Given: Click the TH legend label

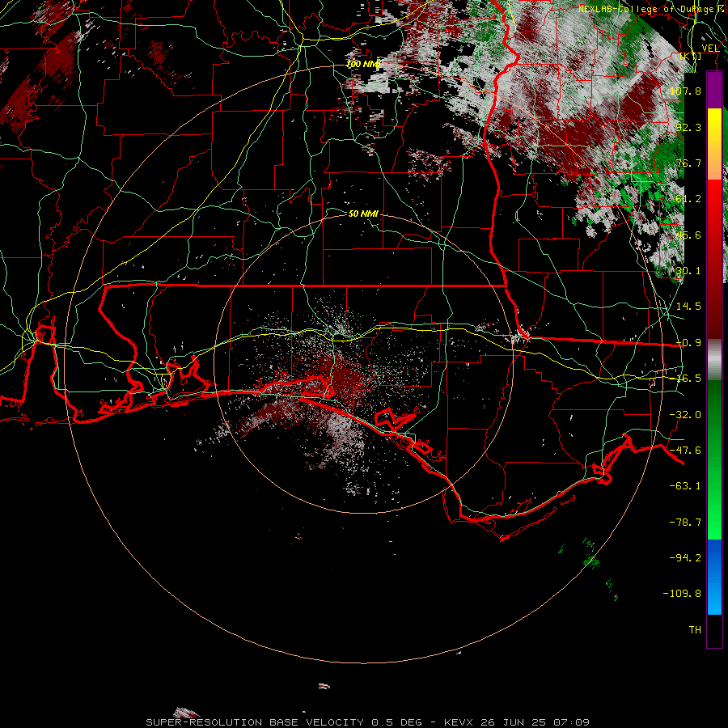Looking at the screenshot, I should (x=695, y=630).
